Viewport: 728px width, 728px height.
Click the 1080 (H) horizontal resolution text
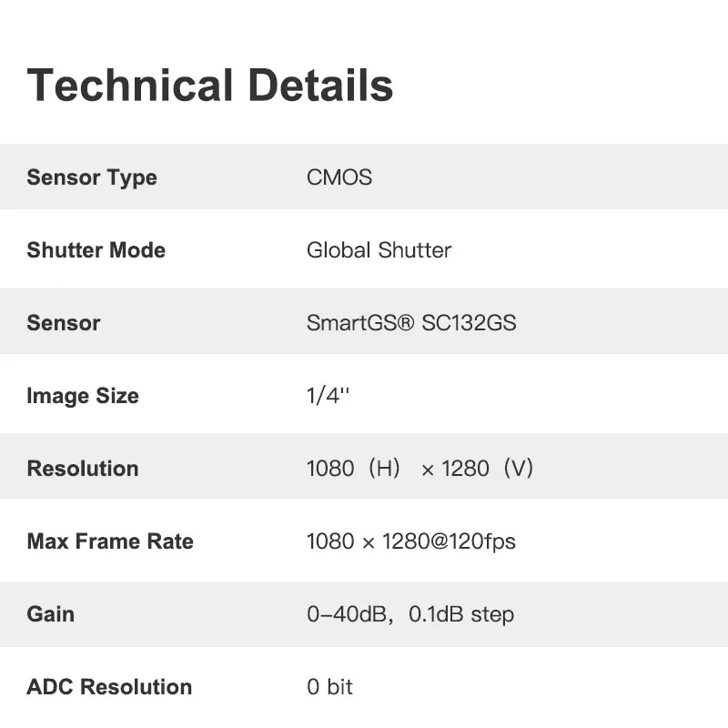(353, 469)
